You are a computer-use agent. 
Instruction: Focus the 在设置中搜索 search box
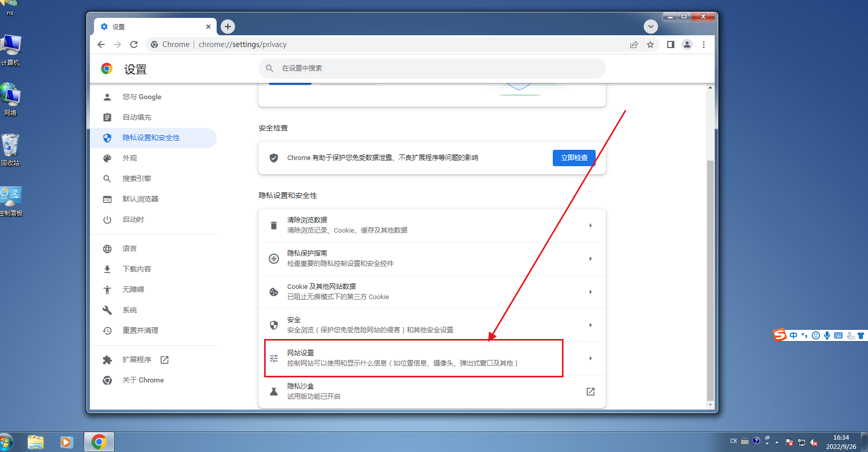[432, 68]
